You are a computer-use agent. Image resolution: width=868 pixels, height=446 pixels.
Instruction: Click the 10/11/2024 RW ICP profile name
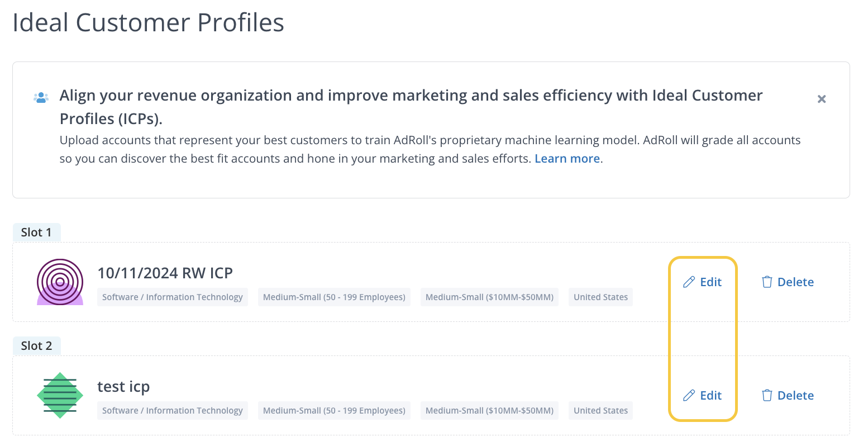[165, 273]
